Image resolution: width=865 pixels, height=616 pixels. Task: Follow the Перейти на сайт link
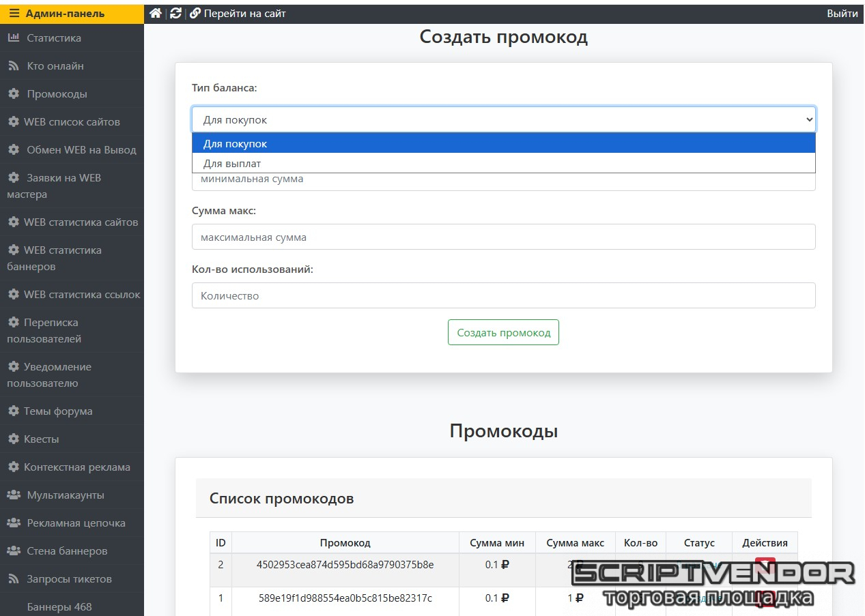[244, 14]
